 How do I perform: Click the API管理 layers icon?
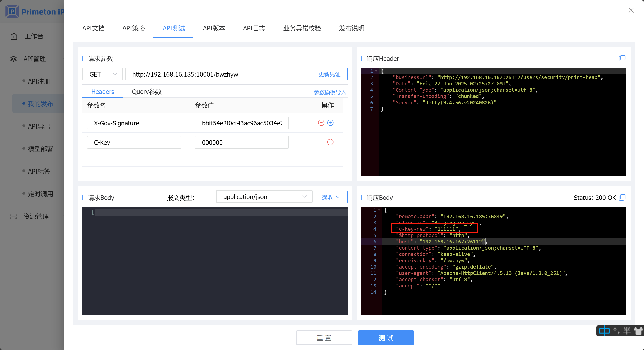point(13,59)
